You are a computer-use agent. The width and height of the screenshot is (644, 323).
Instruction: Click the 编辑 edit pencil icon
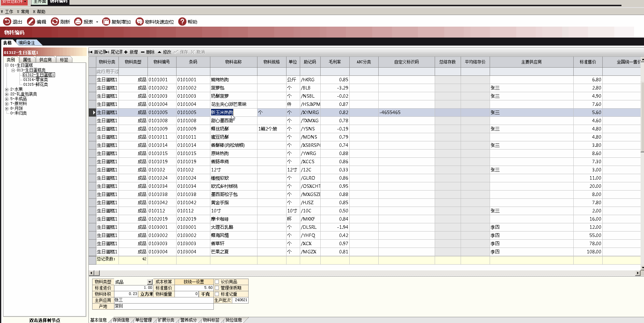click(31, 22)
